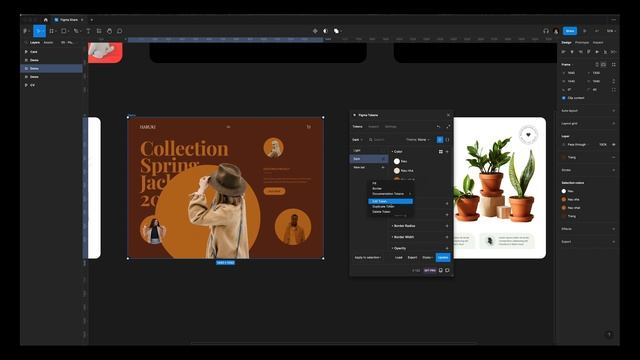The width and height of the screenshot is (640, 360).
Task: Select the Pen tool
Action: (76, 31)
